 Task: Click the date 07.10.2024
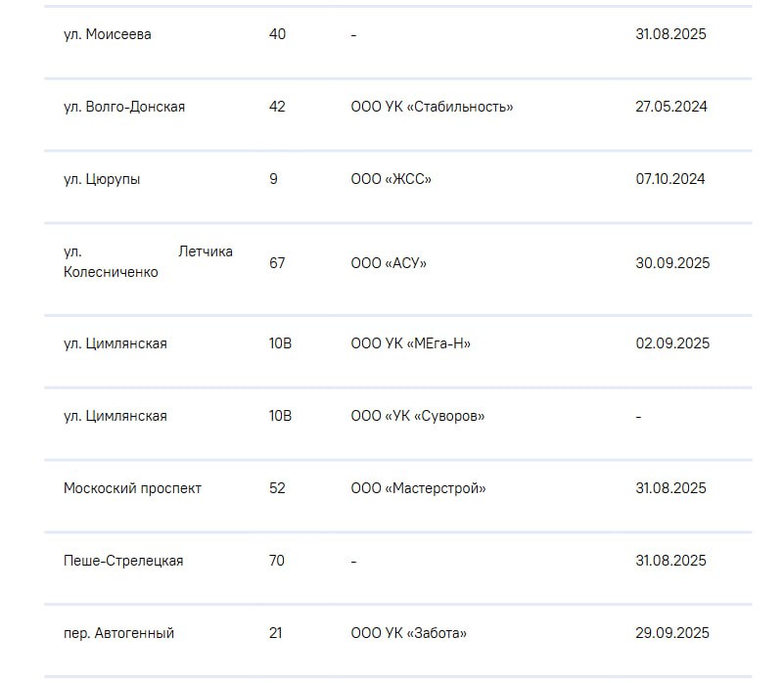point(670,179)
